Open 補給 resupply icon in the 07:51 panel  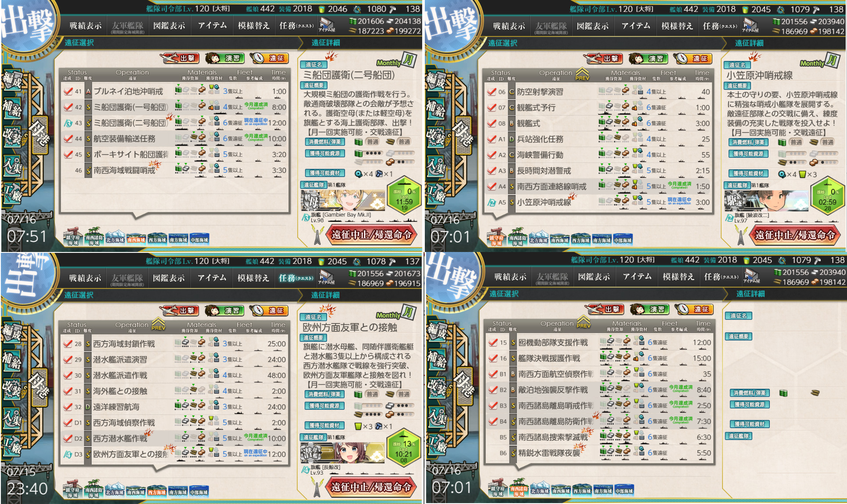point(11,109)
